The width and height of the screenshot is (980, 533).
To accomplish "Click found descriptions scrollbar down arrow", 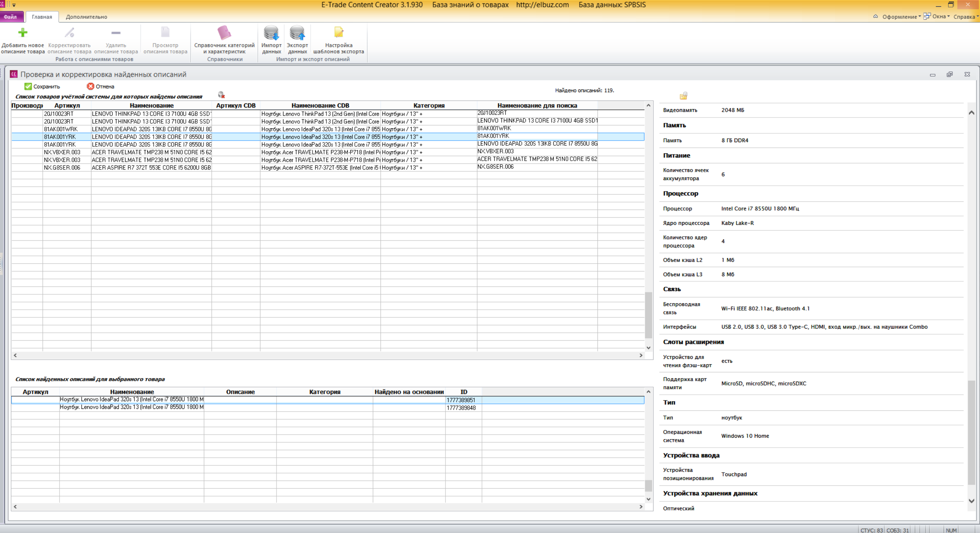I will (649, 499).
